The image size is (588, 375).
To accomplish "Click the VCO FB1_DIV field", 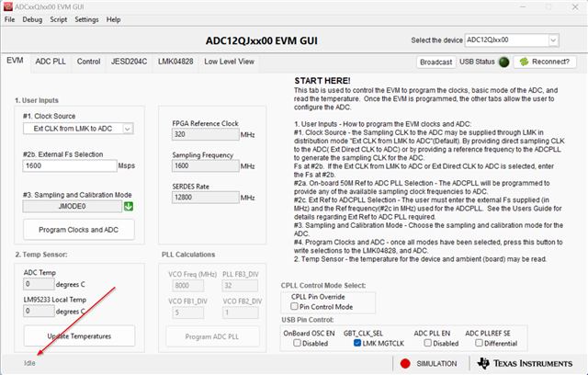I will [188, 312].
